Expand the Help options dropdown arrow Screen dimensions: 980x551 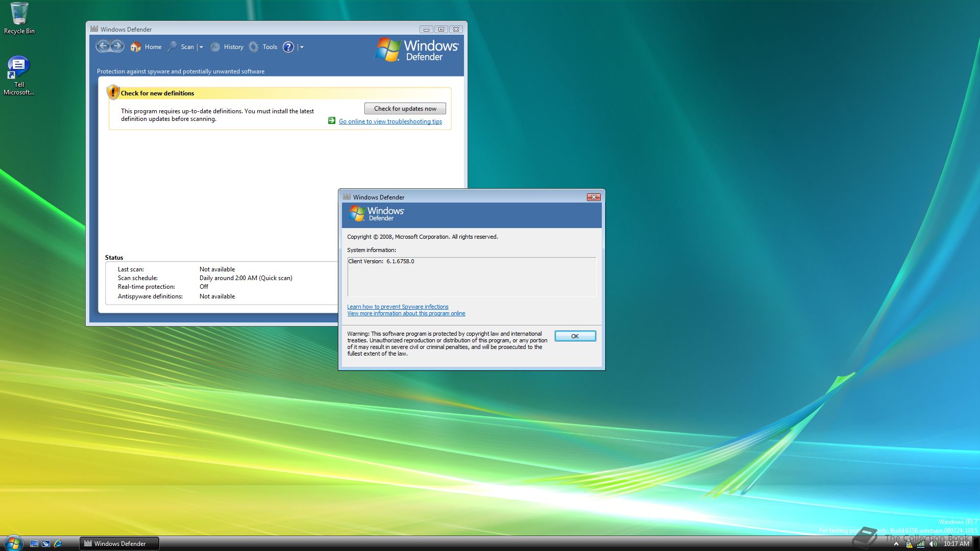(302, 47)
